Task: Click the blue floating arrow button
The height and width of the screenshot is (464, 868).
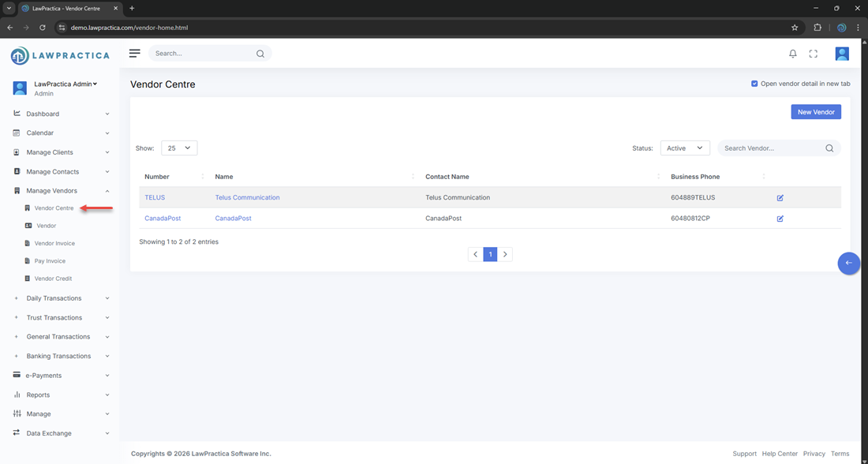Action: [848, 263]
